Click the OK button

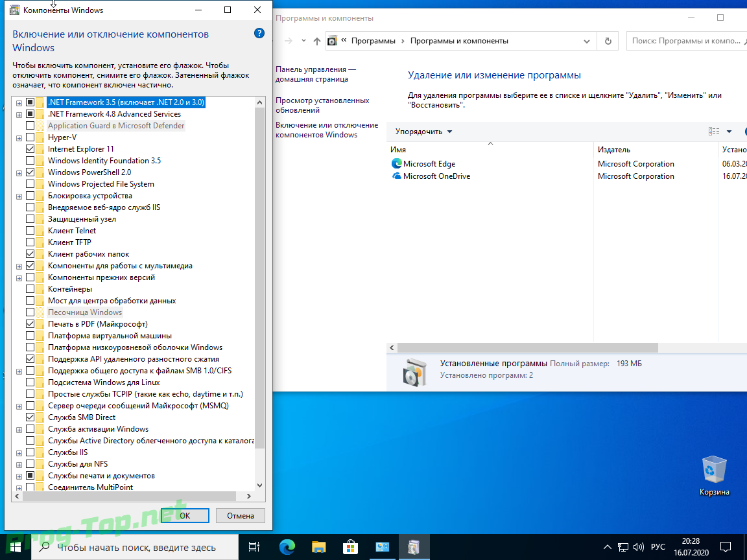185,515
